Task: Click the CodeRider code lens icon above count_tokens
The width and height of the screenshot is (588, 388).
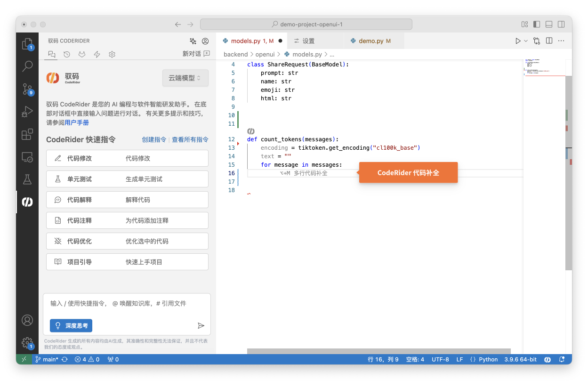Action: [251, 131]
